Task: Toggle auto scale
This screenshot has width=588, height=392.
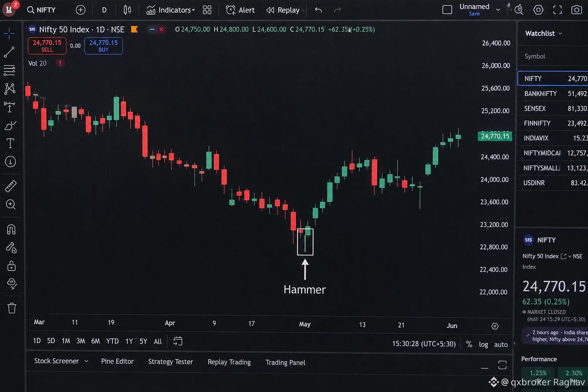Action: (501, 345)
